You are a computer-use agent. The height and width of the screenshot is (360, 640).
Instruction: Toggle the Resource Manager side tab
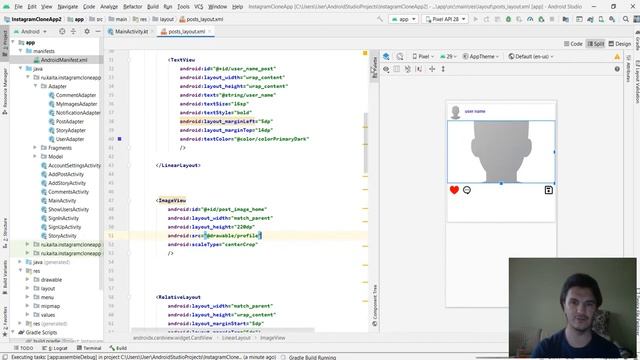click(x=5, y=91)
